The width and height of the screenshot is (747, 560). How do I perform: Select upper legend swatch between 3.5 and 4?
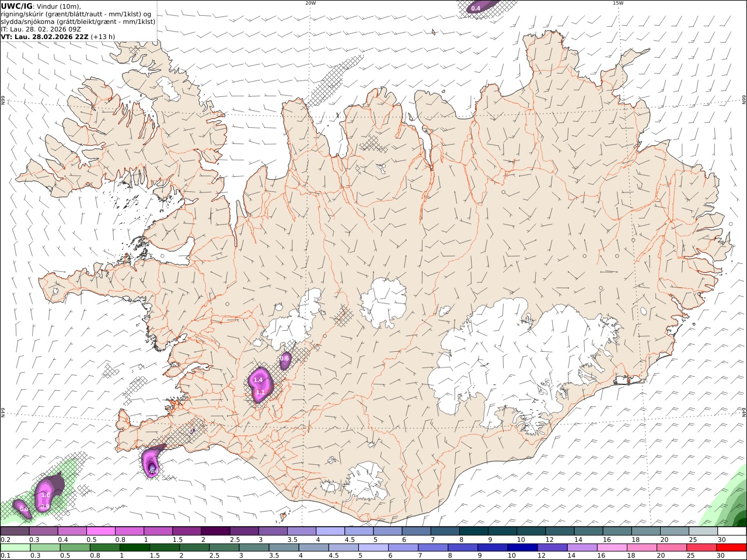click(301, 531)
